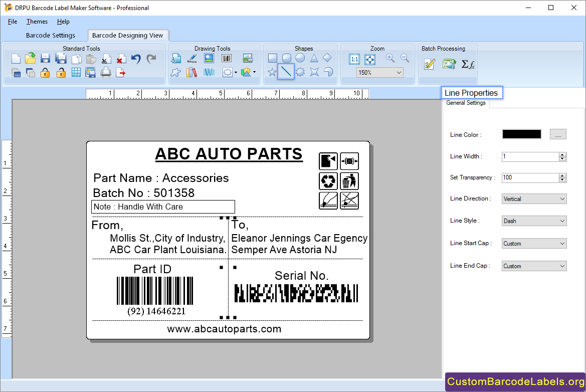The height and width of the screenshot is (392, 586).
Task: Select the Note : Handle With Care box
Action: (163, 207)
